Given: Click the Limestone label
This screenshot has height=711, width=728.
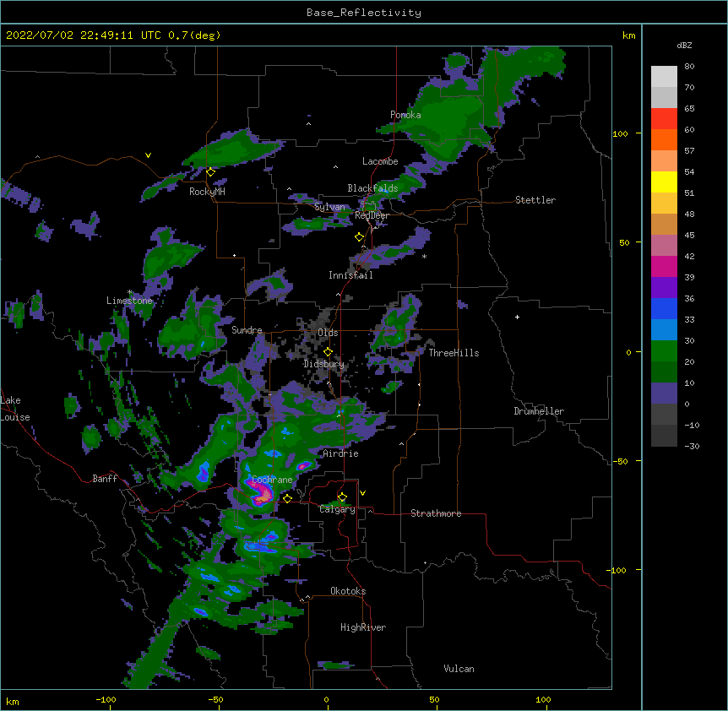Looking at the screenshot, I should [129, 301].
